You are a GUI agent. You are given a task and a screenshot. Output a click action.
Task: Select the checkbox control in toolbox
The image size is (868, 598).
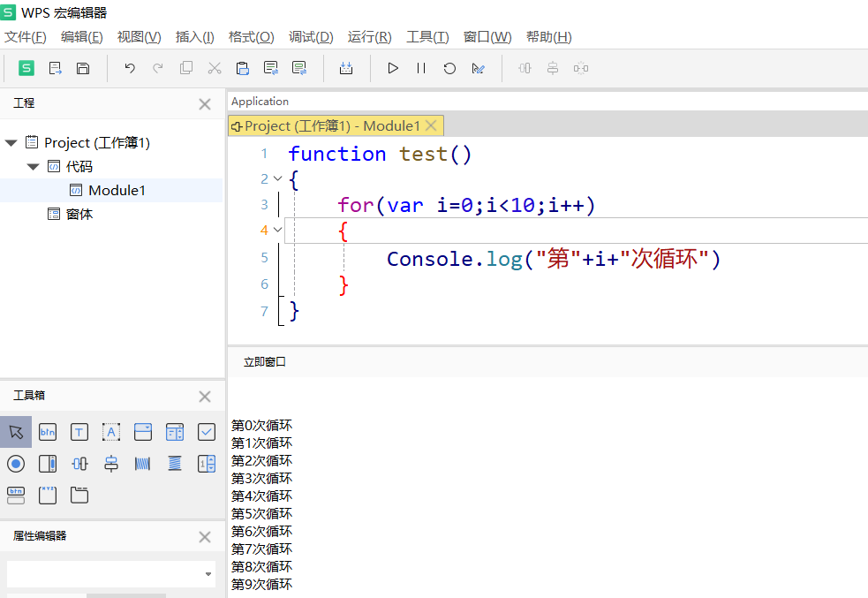click(x=207, y=432)
